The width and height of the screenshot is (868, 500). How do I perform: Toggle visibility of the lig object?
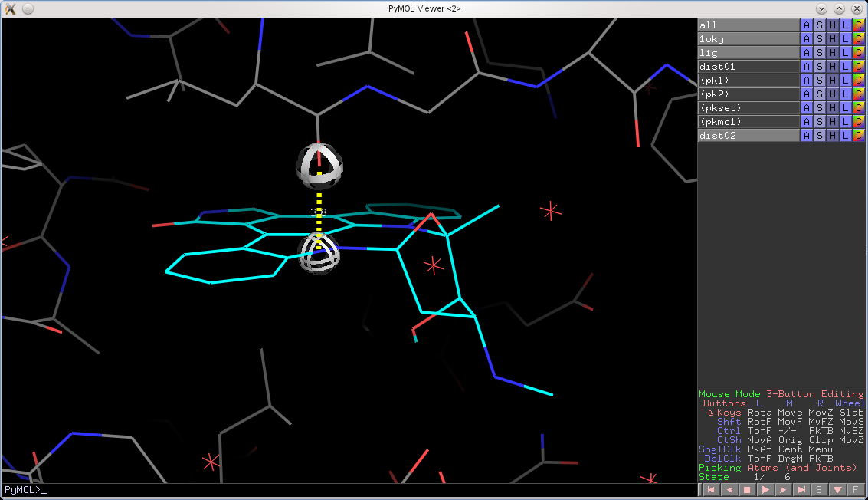(x=748, y=53)
